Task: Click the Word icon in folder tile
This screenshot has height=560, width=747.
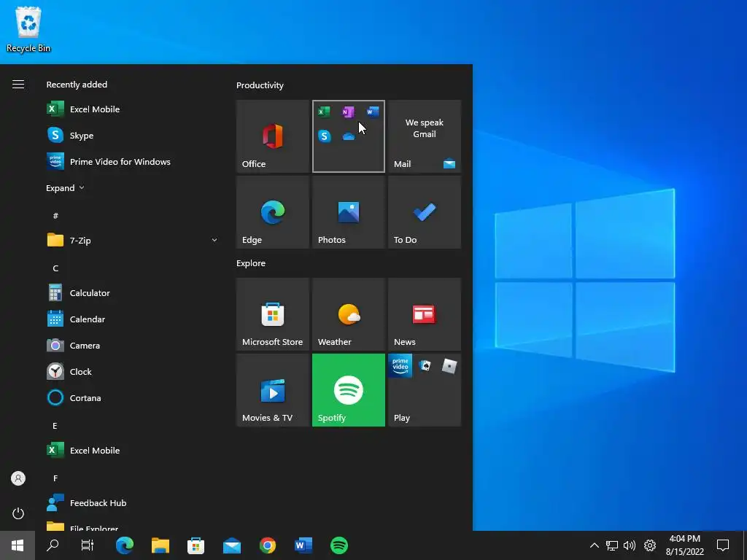Action: (x=373, y=112)
